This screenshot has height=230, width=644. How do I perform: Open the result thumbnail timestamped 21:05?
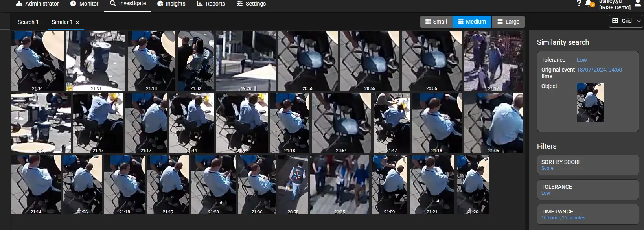(x=493, y=123)
